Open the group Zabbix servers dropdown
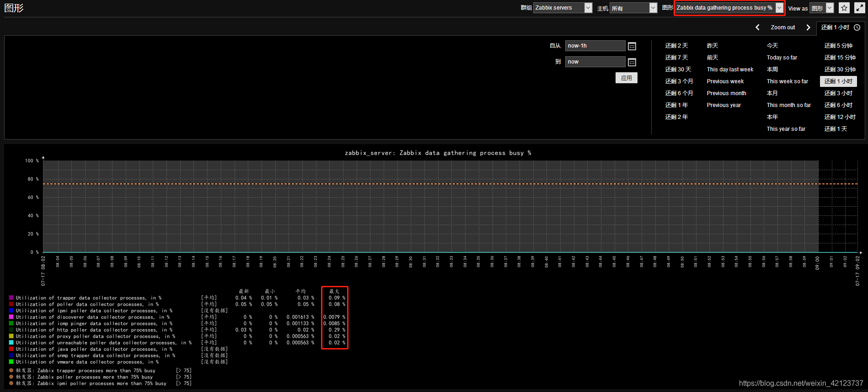 pos(563,8)
